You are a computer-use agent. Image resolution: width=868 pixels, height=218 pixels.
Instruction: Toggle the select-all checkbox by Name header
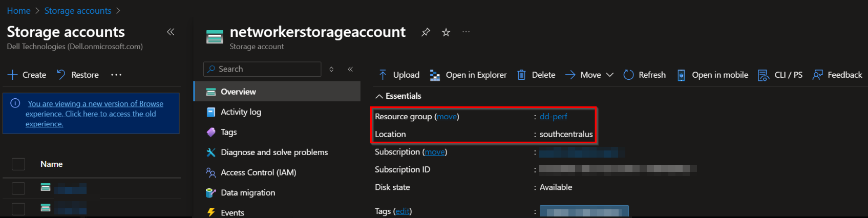[x=18, y=164]
